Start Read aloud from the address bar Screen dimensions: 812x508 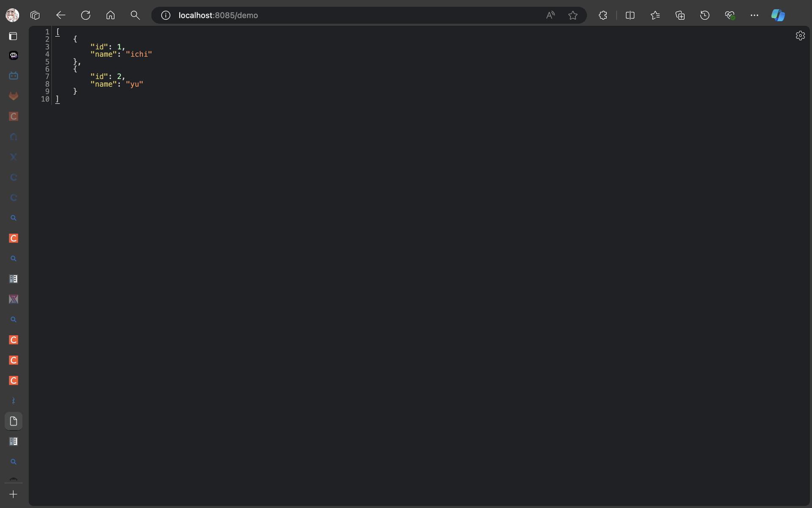(550, 15)
